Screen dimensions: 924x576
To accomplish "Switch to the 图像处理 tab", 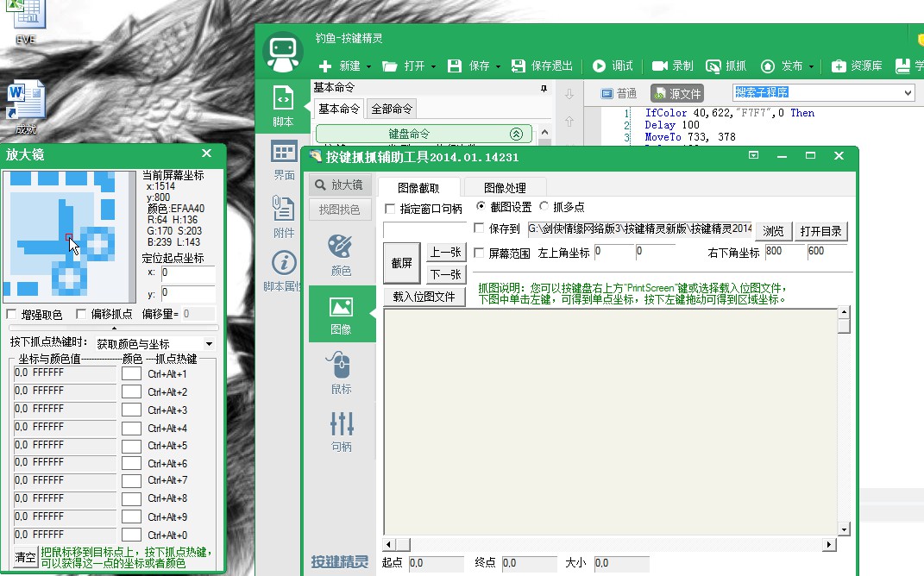I will (505, 188).
